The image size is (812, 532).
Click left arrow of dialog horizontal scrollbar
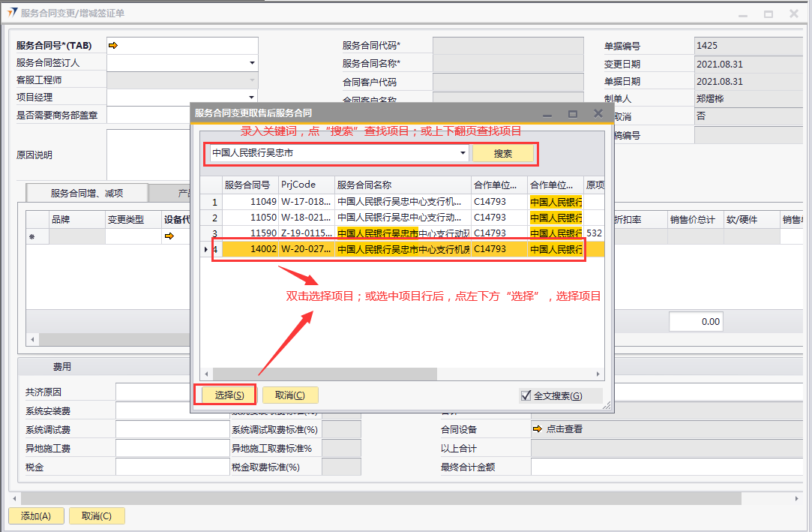pyautogui.click(x=205, y=374)
